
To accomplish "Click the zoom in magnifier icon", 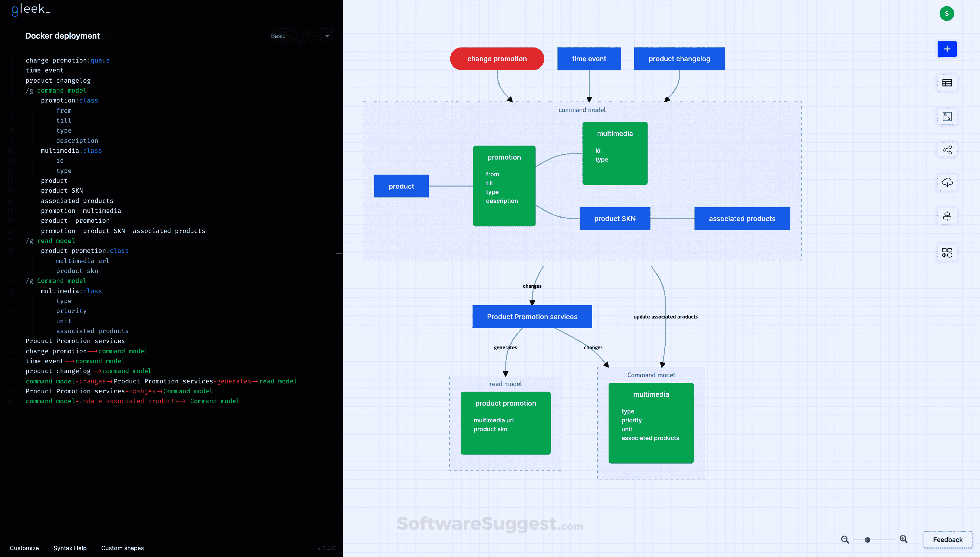I will (x=903, y=539).
